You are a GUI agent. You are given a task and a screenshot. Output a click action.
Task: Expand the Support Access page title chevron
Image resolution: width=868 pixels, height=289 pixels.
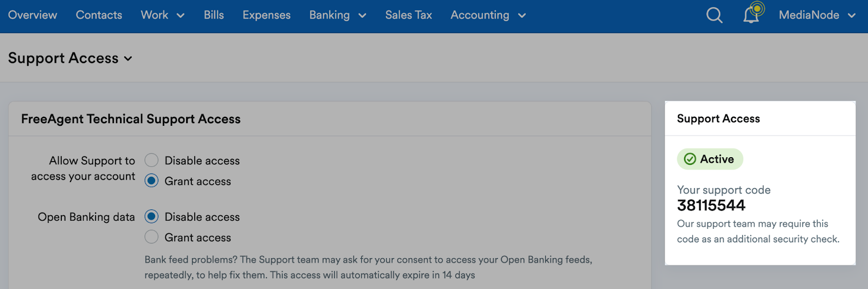pyautogui.click(x=128, y=59)
